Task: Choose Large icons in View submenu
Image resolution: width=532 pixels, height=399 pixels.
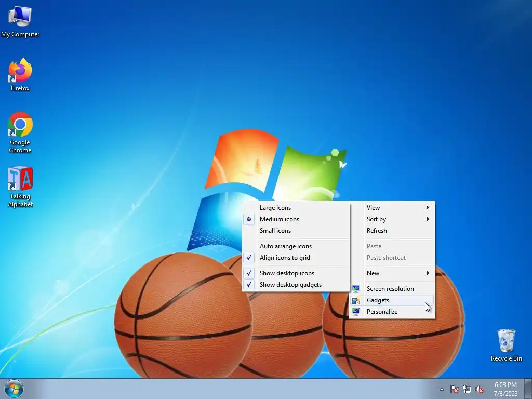Action: [296, 208]
